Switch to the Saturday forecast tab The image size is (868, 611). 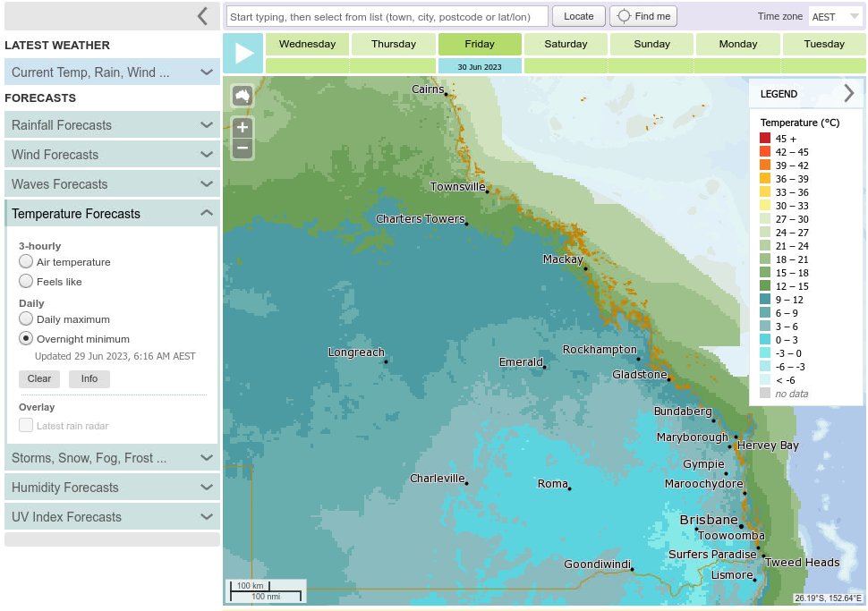566,43
